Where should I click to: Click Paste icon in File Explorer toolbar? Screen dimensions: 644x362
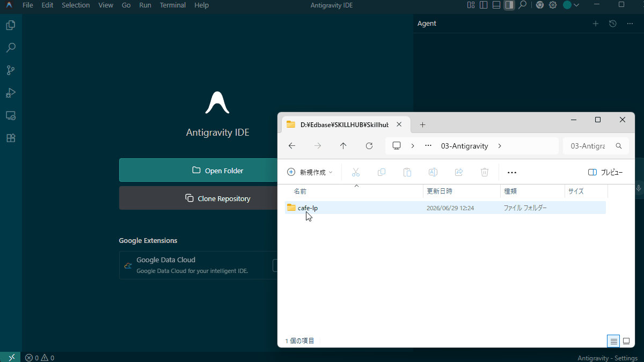click(x=407, y=172)
